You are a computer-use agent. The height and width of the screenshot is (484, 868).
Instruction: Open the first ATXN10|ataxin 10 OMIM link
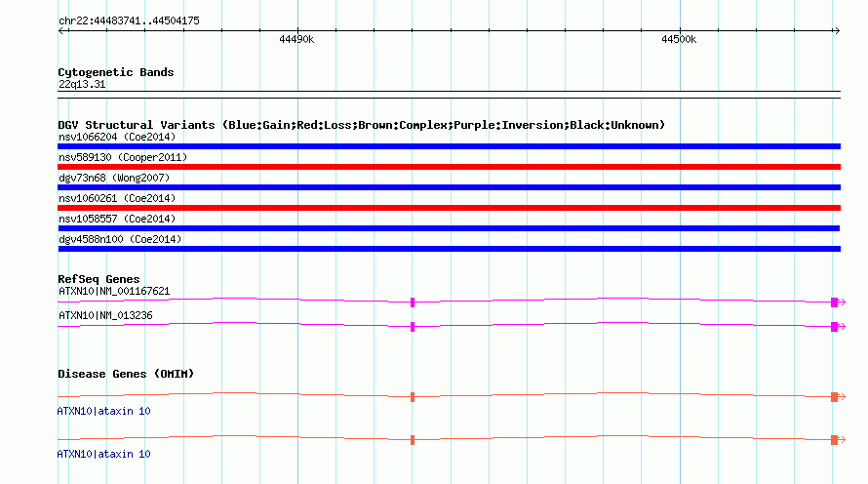103,411
